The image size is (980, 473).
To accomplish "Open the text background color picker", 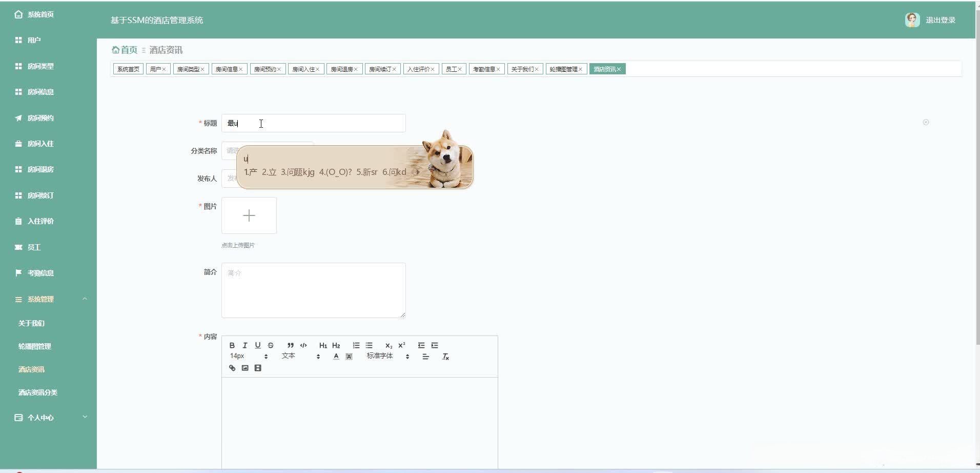I will pos(349,357).
